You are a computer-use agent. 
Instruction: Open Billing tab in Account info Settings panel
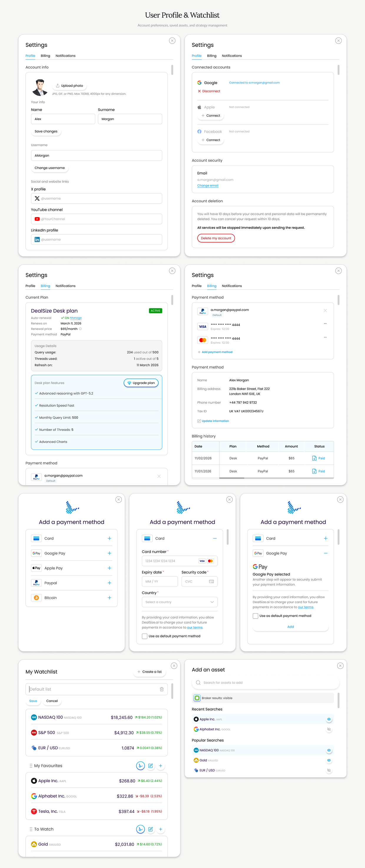pyautogui.click(x=45, y=56)
